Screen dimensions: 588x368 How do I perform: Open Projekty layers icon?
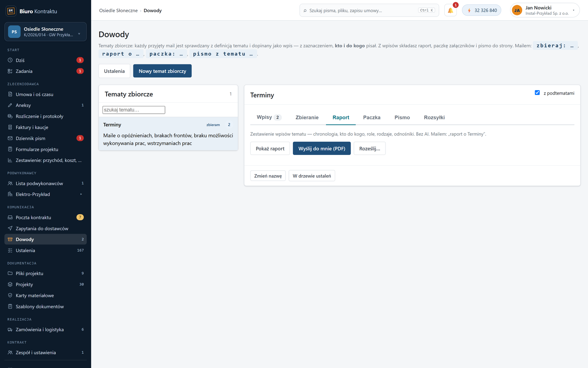click(x=10, y=284)
